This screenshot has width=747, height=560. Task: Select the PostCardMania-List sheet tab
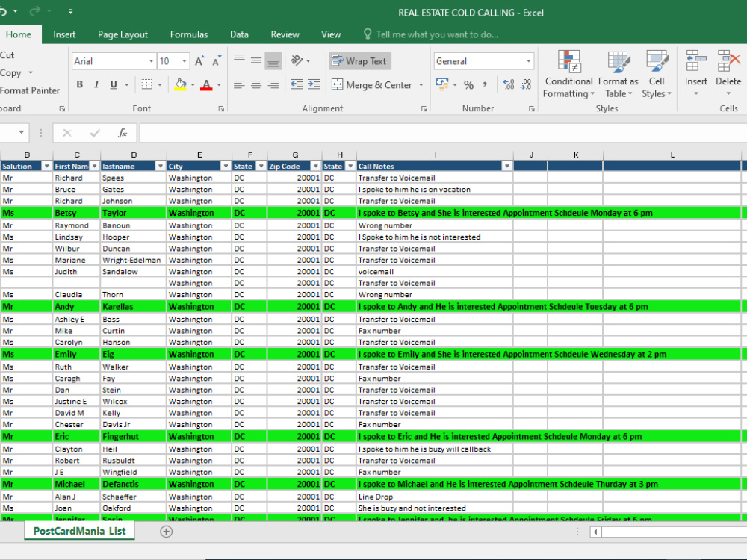80,531
